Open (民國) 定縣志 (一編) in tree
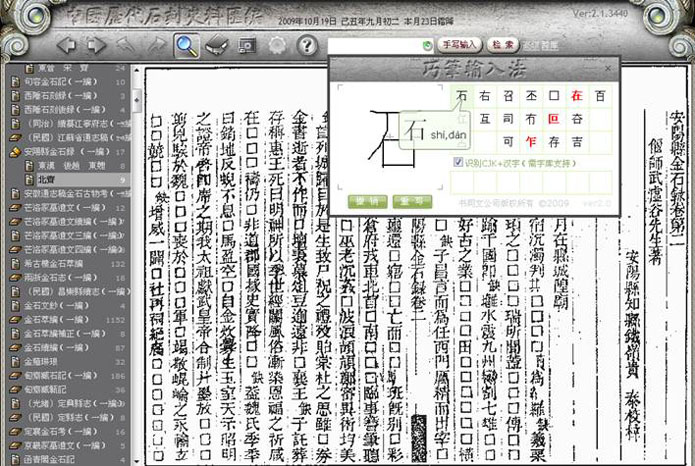This screenshot has height=466, width=695. point(68,418)
